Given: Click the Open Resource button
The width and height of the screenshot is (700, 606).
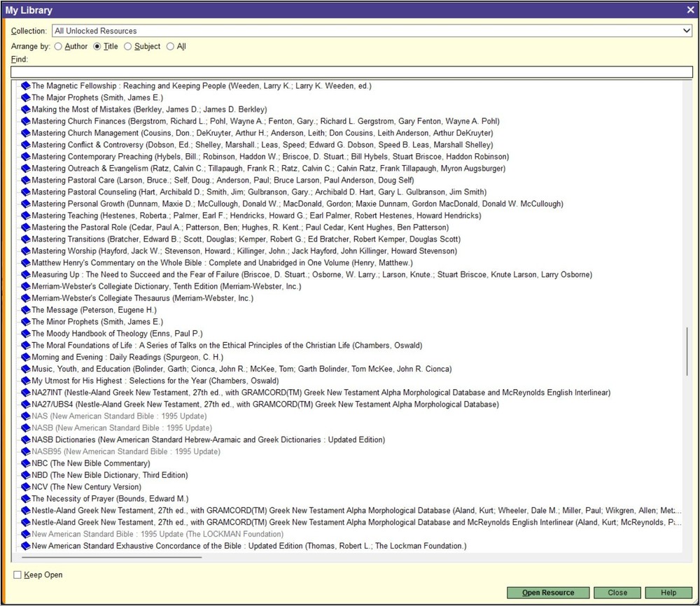Looking at the screenshot, I should pos(547,592).
